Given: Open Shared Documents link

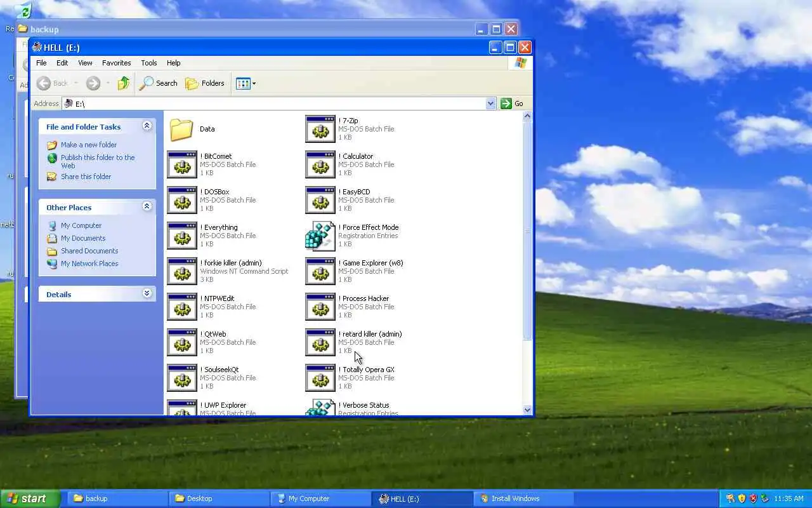Looking at the screenshot, I should point(89,251).
